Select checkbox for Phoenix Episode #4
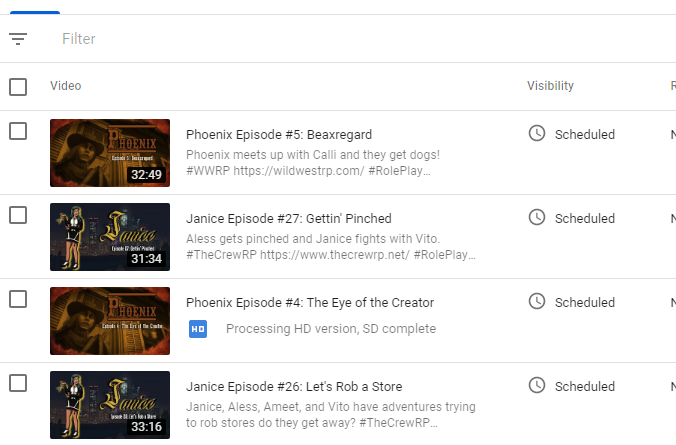The image size is (676, 445). [18, 299]
